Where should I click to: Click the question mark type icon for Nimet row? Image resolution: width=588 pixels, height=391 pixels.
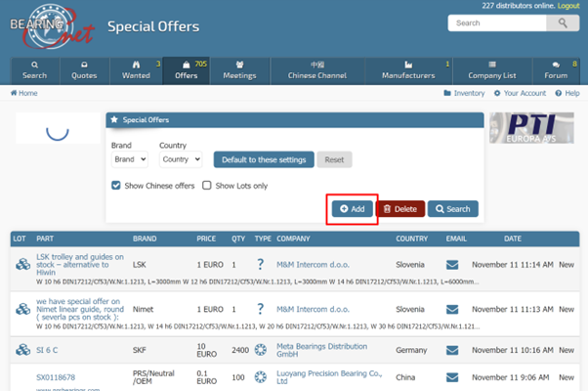click(x=260, y=309)
